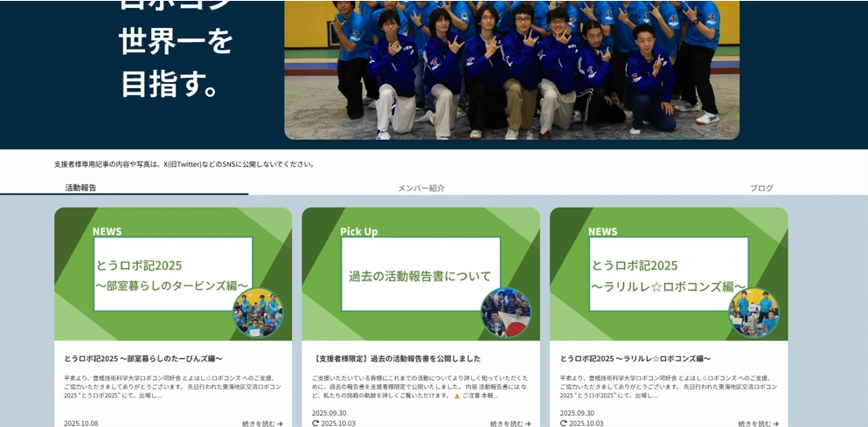Click the round team photo on first card
Screen dimensions: 868x427
point(258,313)
